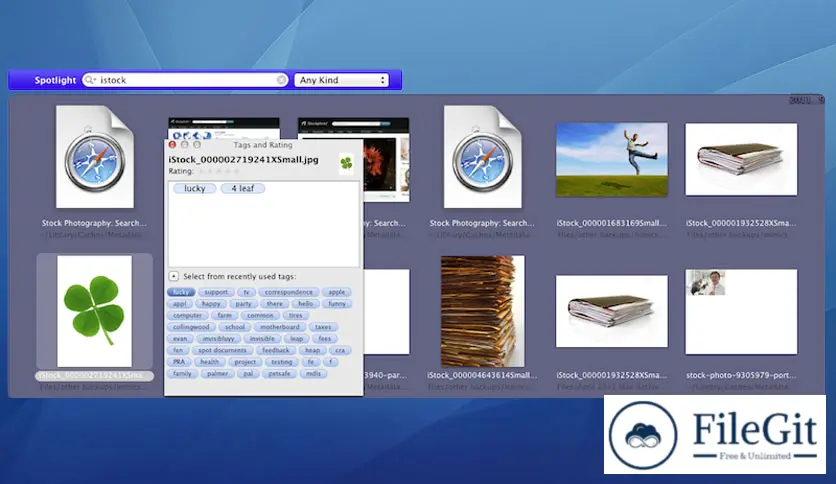Add the pal tag
836x484 pixels.
(x=248, y=374)
